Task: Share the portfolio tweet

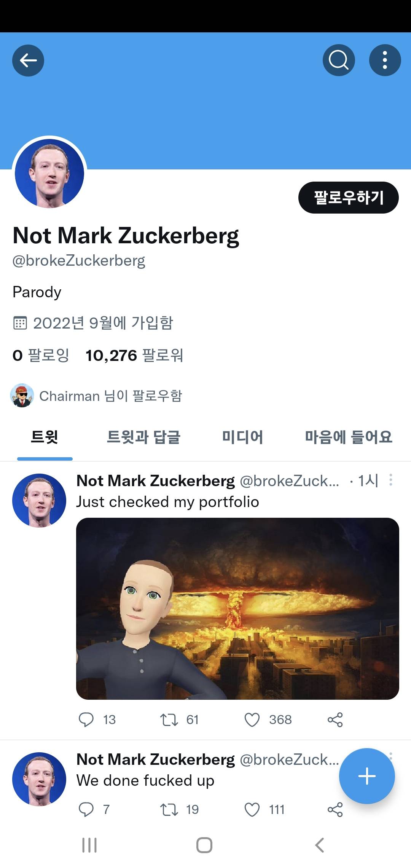Action: pos(335,720)
